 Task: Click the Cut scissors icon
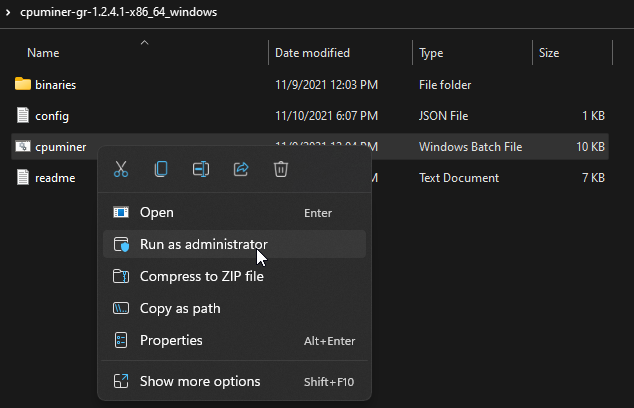(121, 169)
